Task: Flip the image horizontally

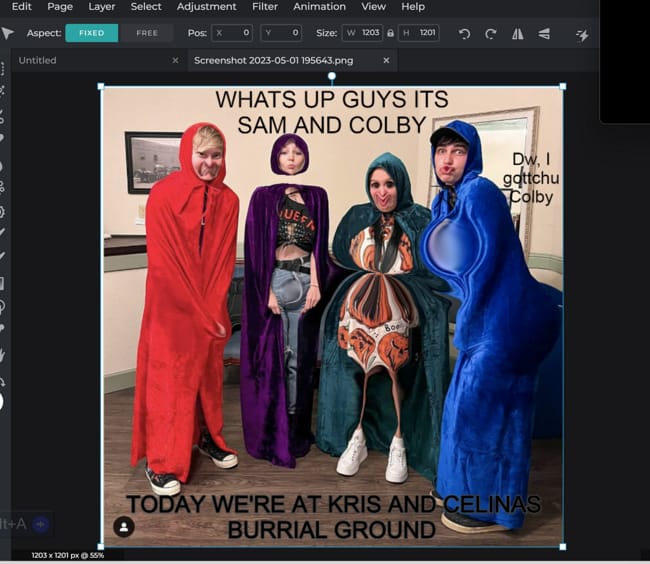Action: 518,33
